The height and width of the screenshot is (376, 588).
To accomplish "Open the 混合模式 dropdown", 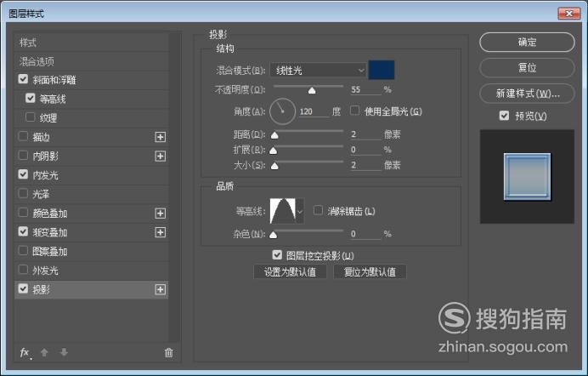I will coord(318,70).
